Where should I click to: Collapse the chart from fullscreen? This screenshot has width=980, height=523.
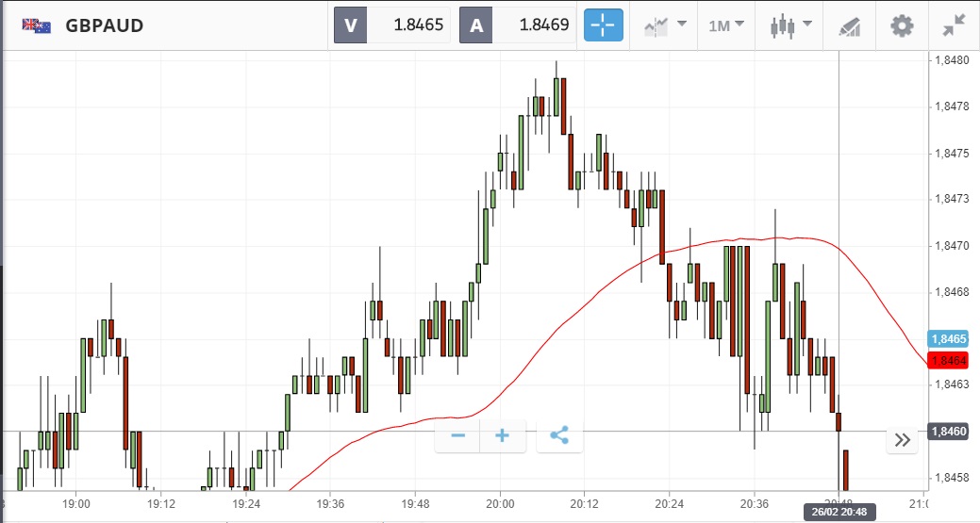[954, 25]
